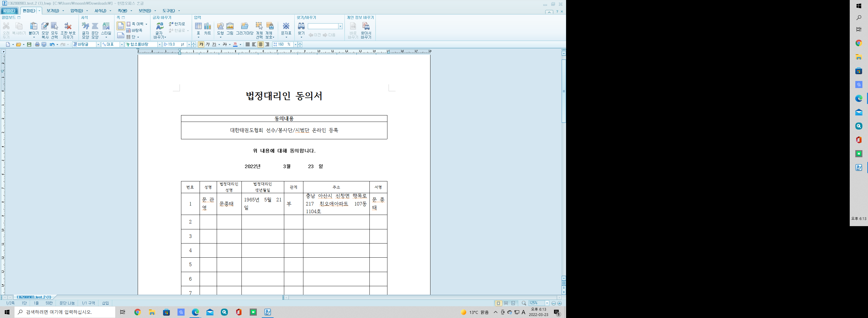Screen dimensions: 868x318
Task: Open the 서식(J) menu
Action: (x=100, y=11)
